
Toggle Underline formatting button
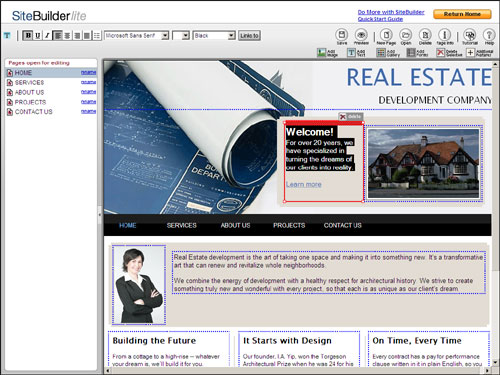[x=38, y=35]
